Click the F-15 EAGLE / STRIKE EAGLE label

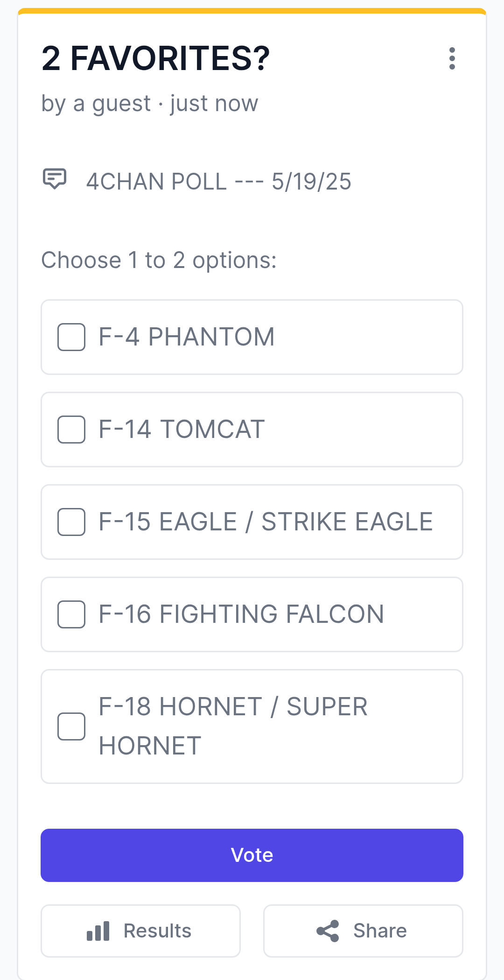(266, 522)
